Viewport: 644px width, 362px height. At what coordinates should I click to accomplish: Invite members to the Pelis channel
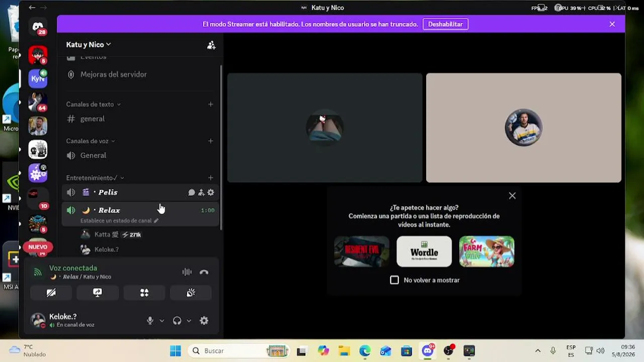201,192
